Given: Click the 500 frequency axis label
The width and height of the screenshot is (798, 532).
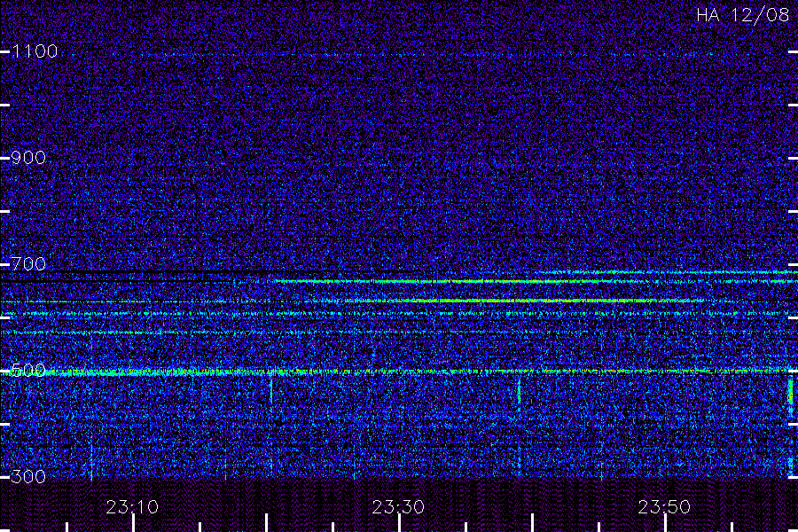Looking at the screenshot, I should click(28, 370).
